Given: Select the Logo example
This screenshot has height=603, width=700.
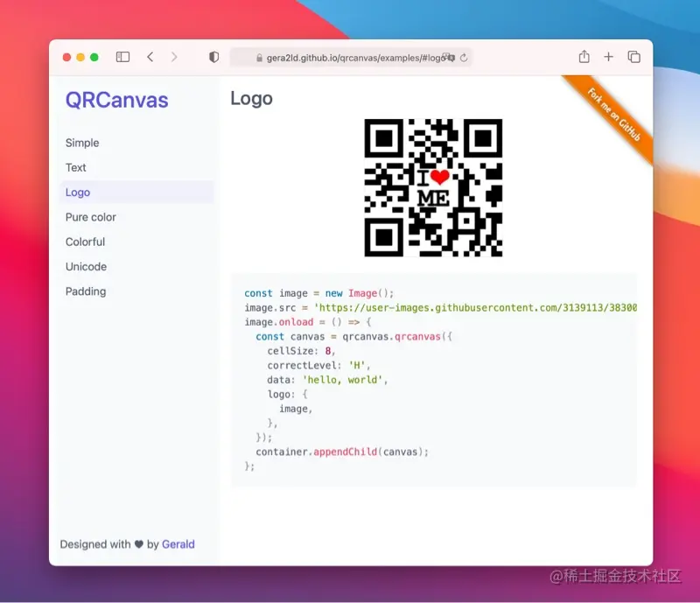Looking at the screenshot, I should pos(136,192).
